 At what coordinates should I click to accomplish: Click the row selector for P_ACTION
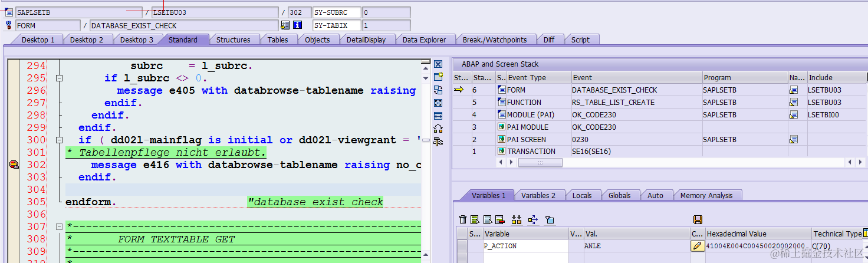coord(462,246)
